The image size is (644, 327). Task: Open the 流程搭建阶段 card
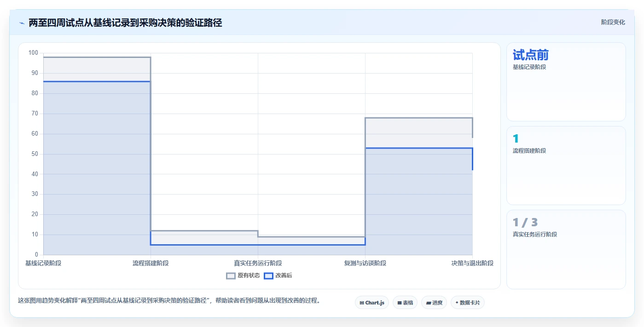pos(566,166)
